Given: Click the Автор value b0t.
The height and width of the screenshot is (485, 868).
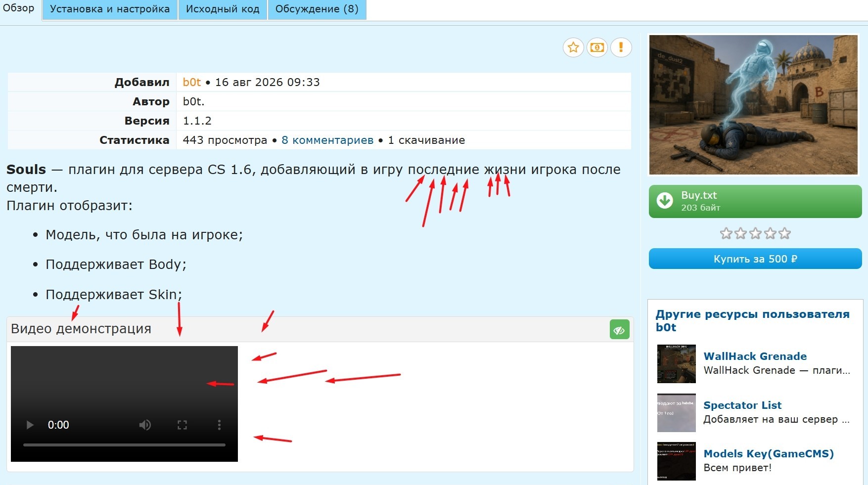Looking at the screenshot, I should [x=194, y=101].
